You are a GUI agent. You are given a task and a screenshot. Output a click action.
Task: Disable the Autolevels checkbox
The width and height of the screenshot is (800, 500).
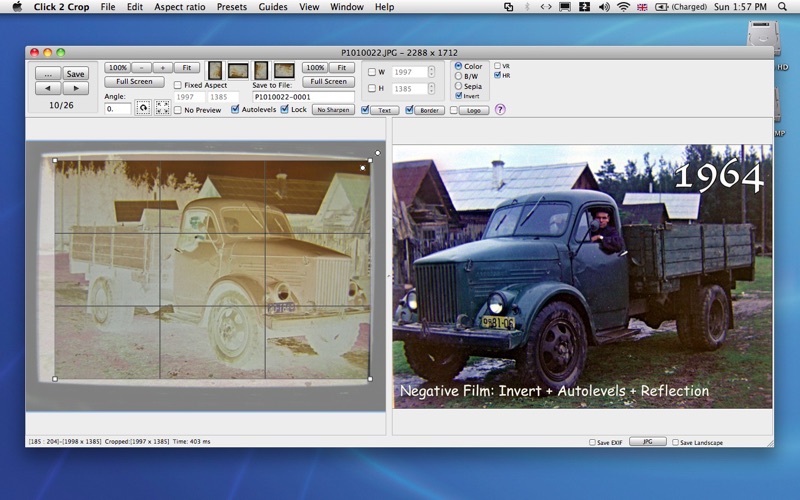[x=235, y=109]
